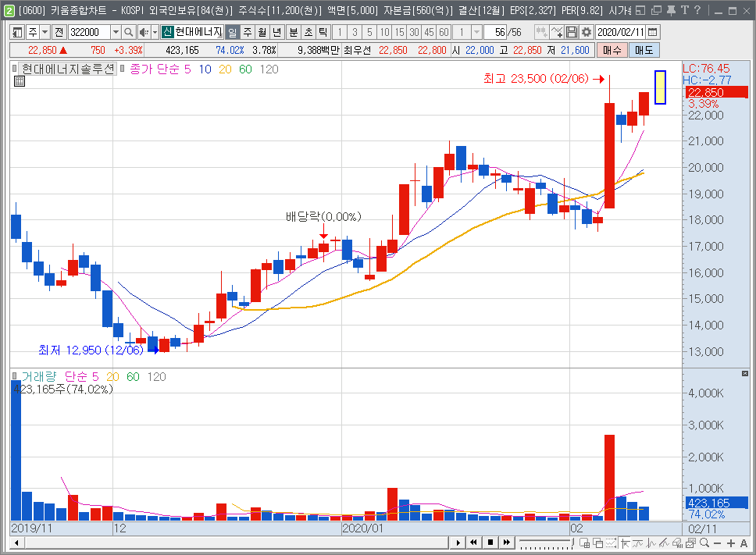Viewport: 756px width, 555px height.
Task: Select the 일 daily period button
Action: point(233,32)
